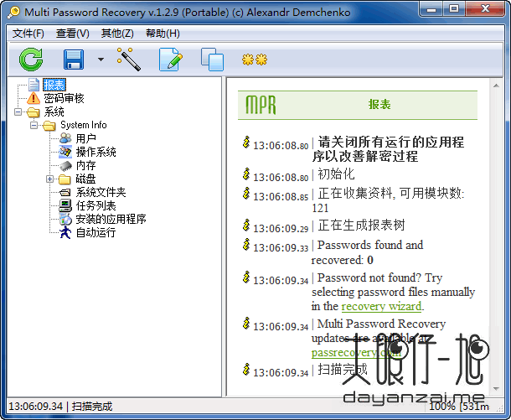Click the folder icon beside 磁盘
This screenshot has width=511, height=420.
(x=65, y=179)
